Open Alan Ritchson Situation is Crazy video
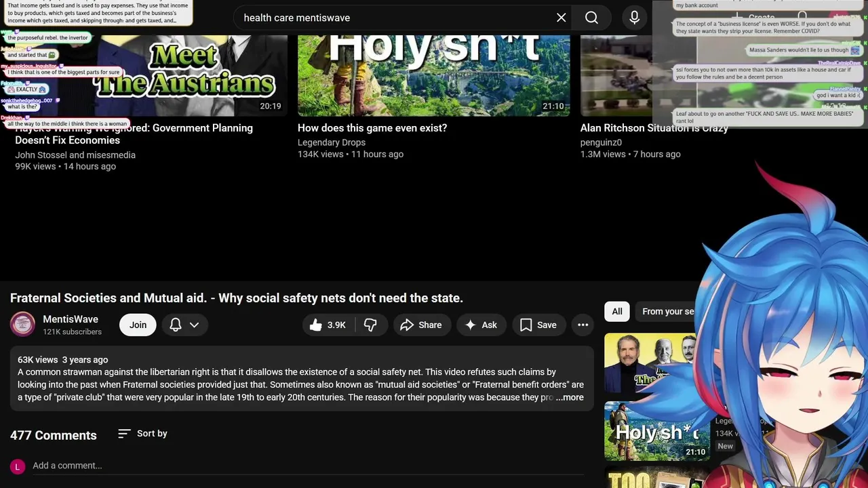 654,128
